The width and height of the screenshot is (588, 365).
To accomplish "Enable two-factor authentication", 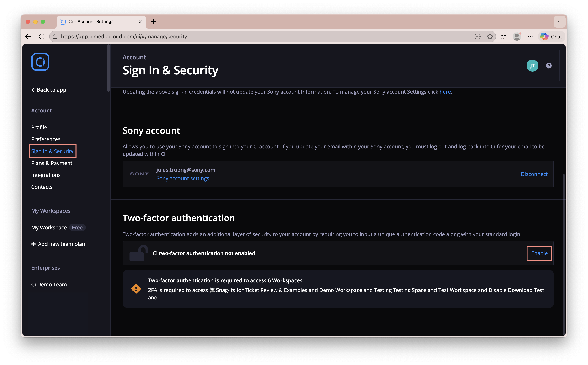I will (x=539, y=253).
